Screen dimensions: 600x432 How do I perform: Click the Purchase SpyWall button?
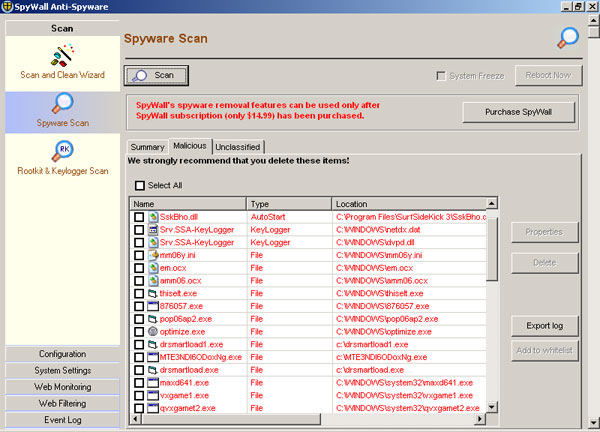point(518,112)
